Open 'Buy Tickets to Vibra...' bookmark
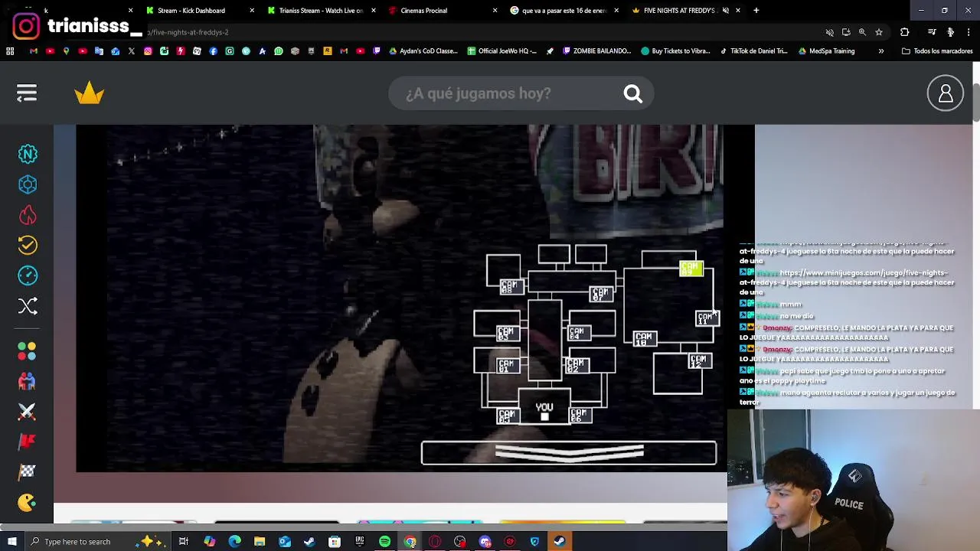This screenshot has height=551, width=980. (675, 51)
